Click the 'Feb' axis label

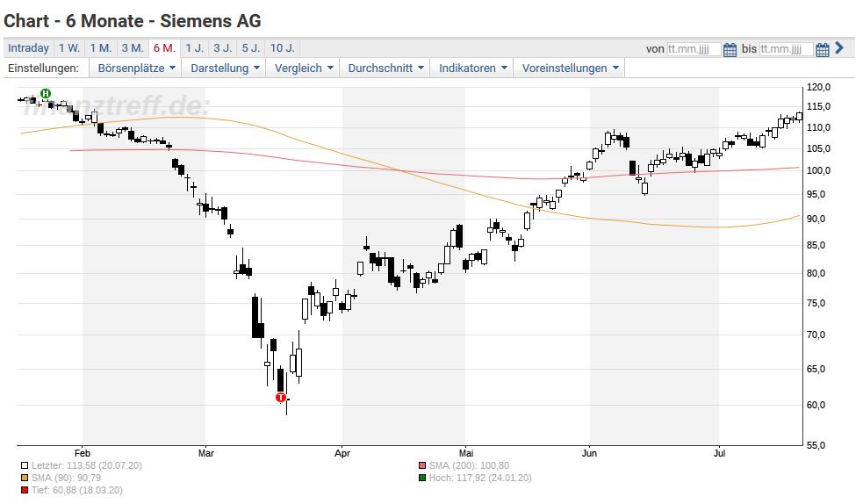click(x=82, y=453)
